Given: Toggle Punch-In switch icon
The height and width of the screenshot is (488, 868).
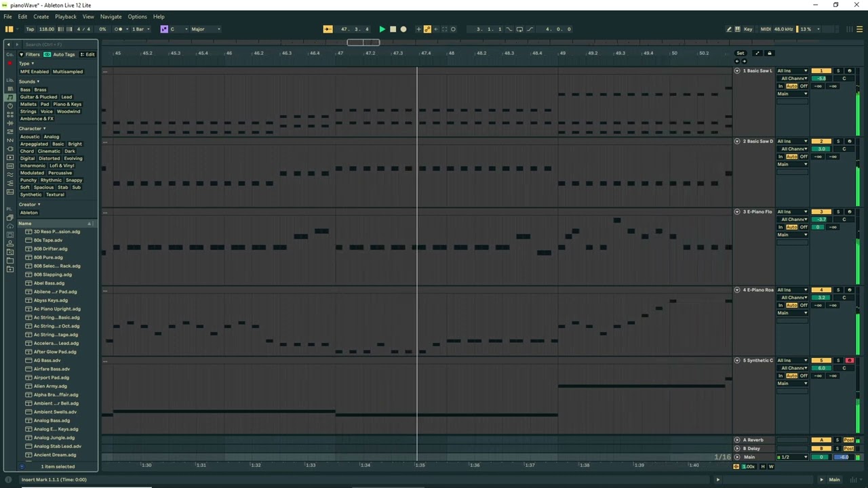Looking at the screenshot, I should coord(509,29).
